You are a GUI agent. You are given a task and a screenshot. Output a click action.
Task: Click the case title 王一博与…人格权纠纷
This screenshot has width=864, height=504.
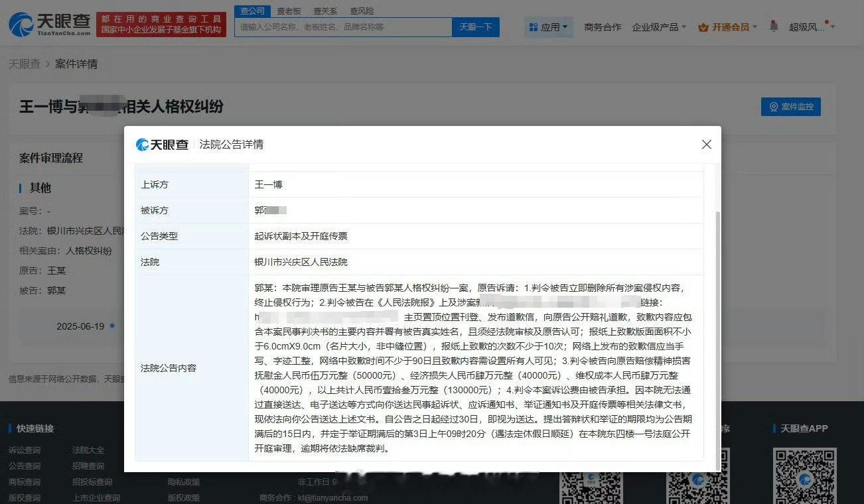point(121,106)
